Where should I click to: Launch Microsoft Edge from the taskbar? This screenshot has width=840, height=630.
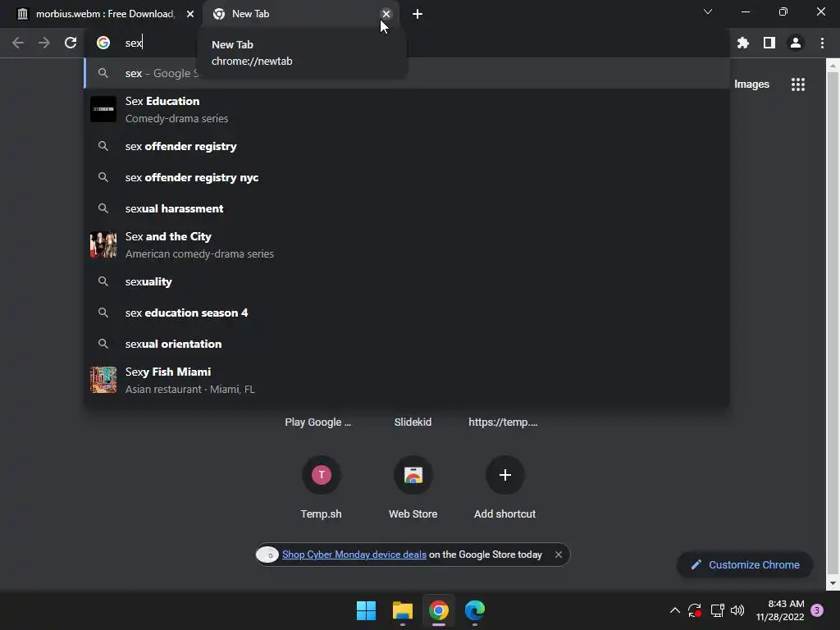pyautogui.click(x=475, y=610)
